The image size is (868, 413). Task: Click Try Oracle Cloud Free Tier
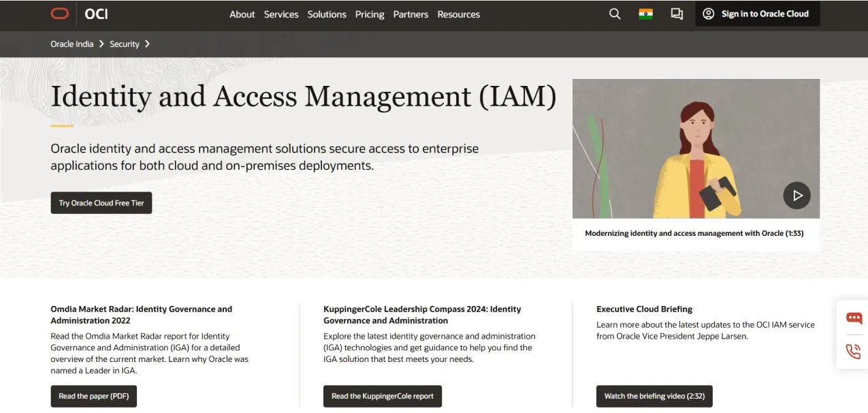[101, 203]
